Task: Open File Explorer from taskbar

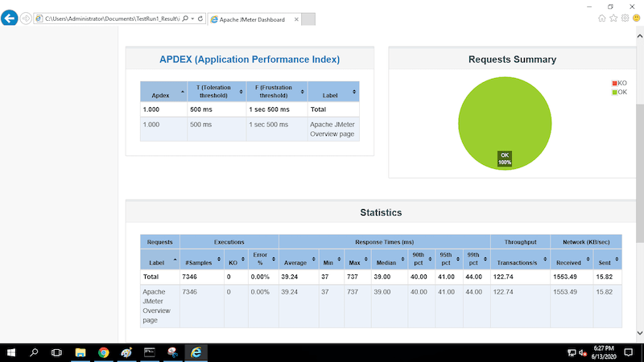Action: pyautogui.click(x=80, y=352)
